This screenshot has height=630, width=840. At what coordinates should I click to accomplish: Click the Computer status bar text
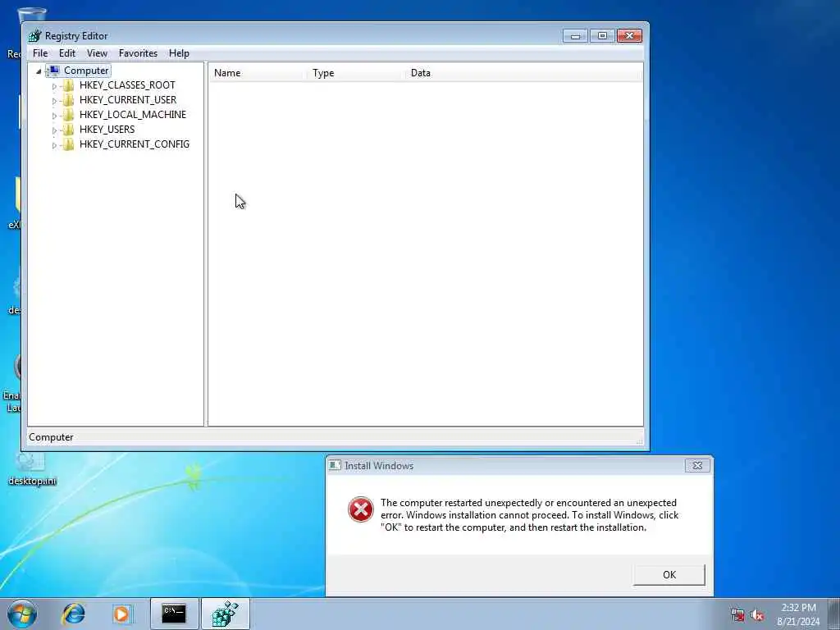coord(51,437)
